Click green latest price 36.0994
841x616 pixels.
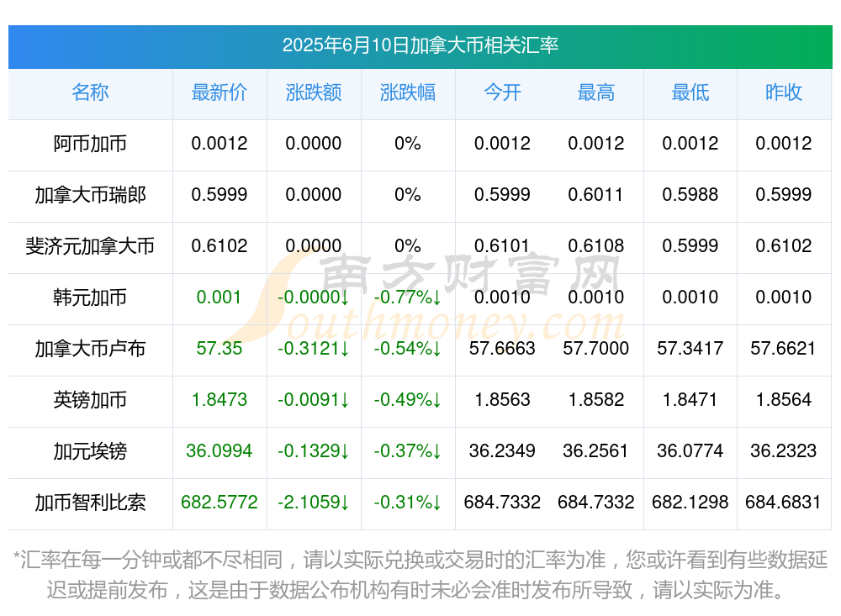coord(220,451)
